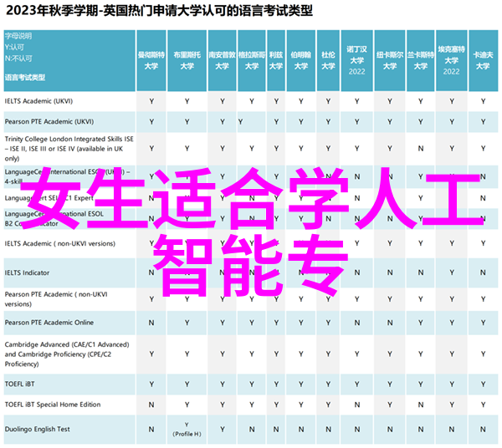The height and width of the screenshot is (448, 502).
Task: Click the 'Pearson PTE Academic Online' row label
Action: [49, 323]
